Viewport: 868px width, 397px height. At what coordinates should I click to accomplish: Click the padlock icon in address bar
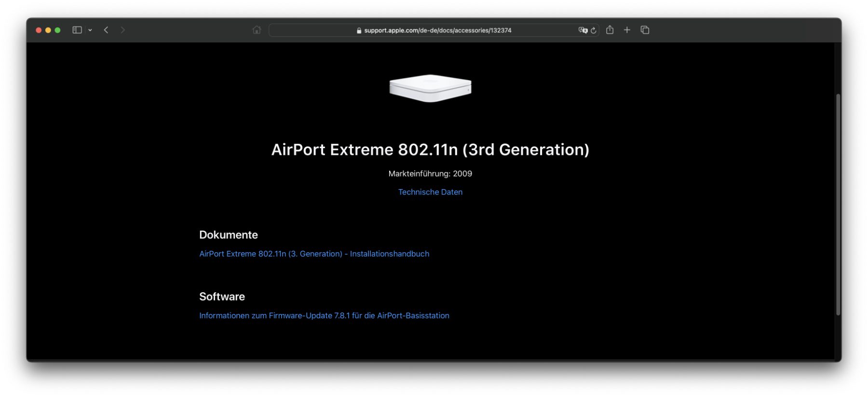pyautogui.click(x=359, y=30)
